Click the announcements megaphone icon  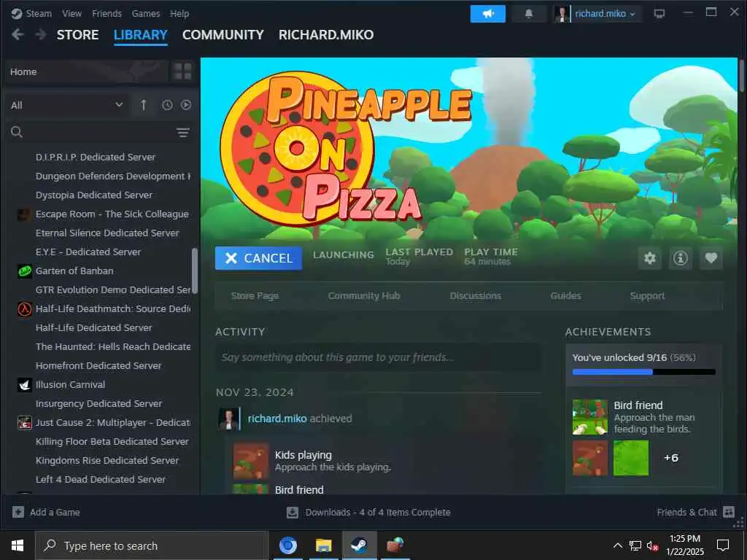(x=488, y=14)
